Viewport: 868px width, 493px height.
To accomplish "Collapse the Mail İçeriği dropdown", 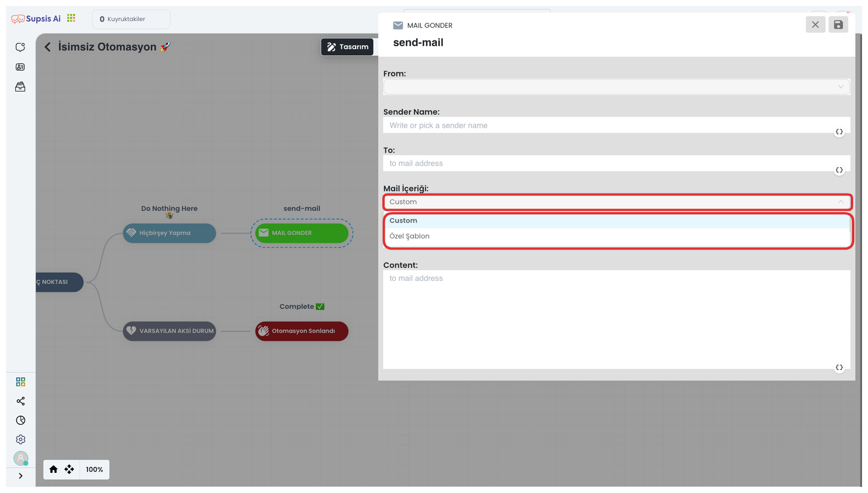I will tap(617, 202).
